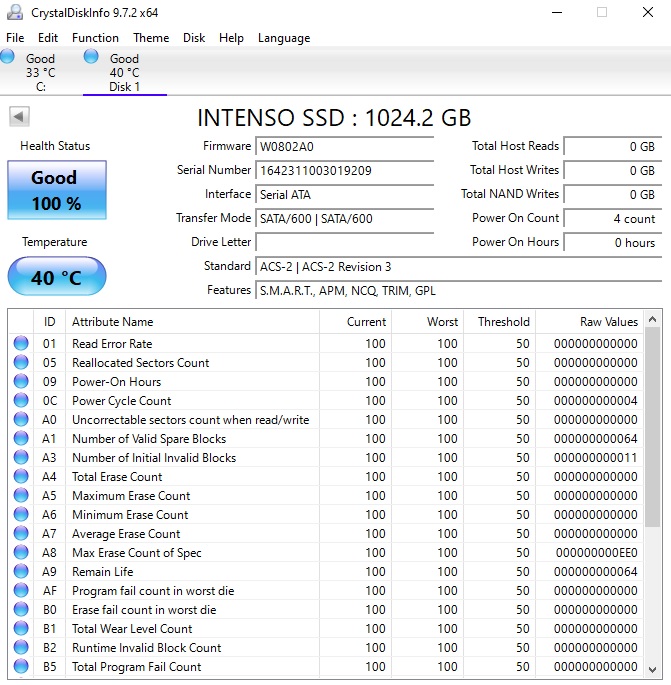Select the Disk 1 drive tab

click(124, 73)
